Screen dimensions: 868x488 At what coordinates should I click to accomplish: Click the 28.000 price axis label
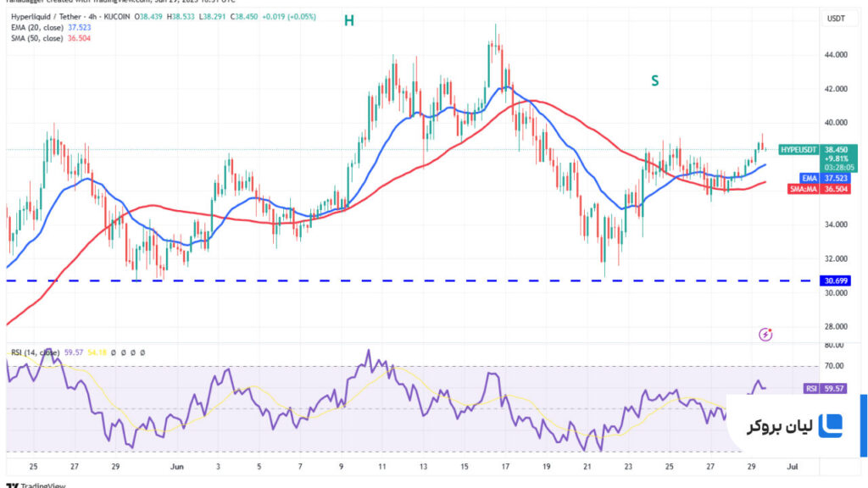coord(836,326)
